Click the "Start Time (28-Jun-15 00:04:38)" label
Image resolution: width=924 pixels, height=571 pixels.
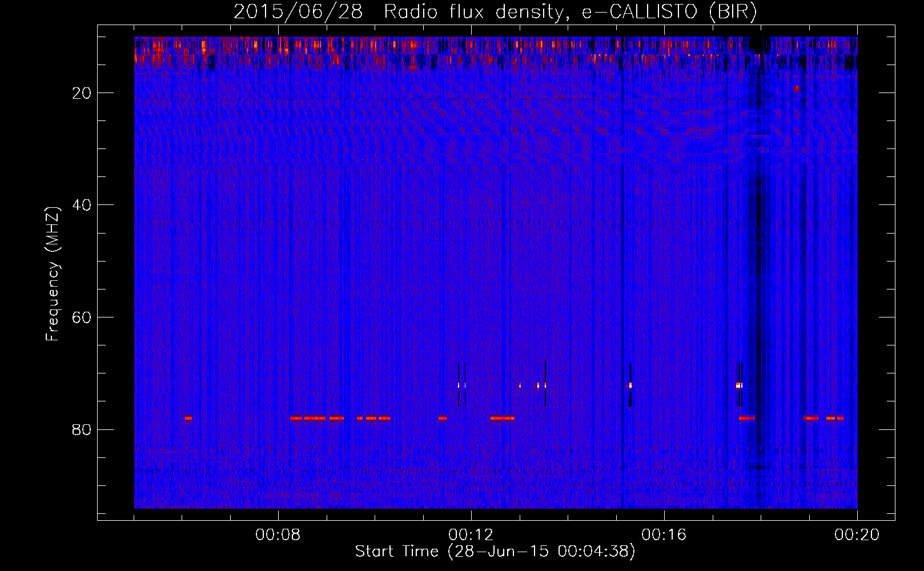click(x=495, y=552)
